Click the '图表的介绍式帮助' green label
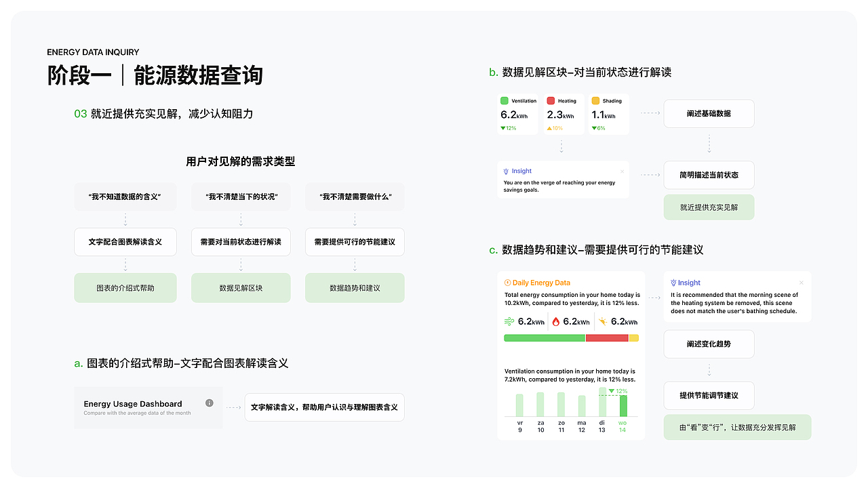 tap(125, 287)
